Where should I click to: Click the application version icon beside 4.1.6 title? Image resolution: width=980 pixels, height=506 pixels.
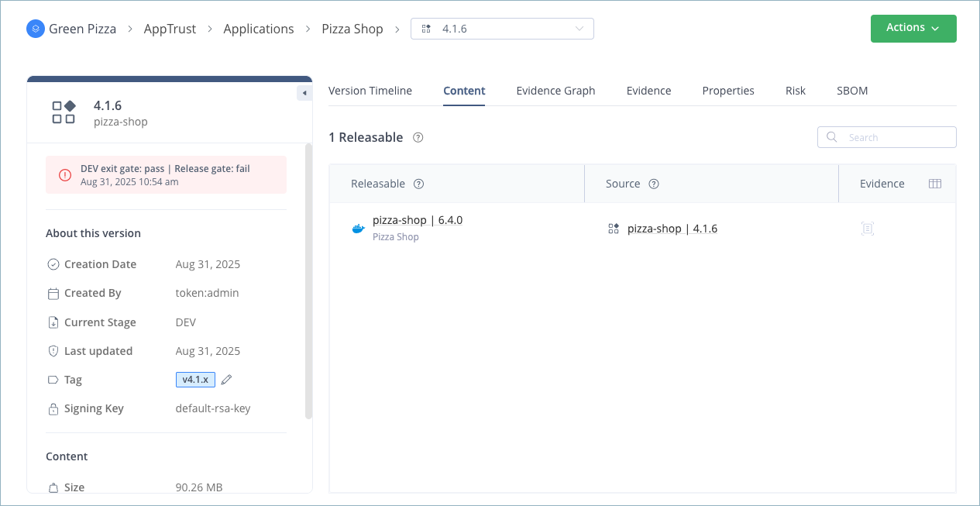(64, 112)
